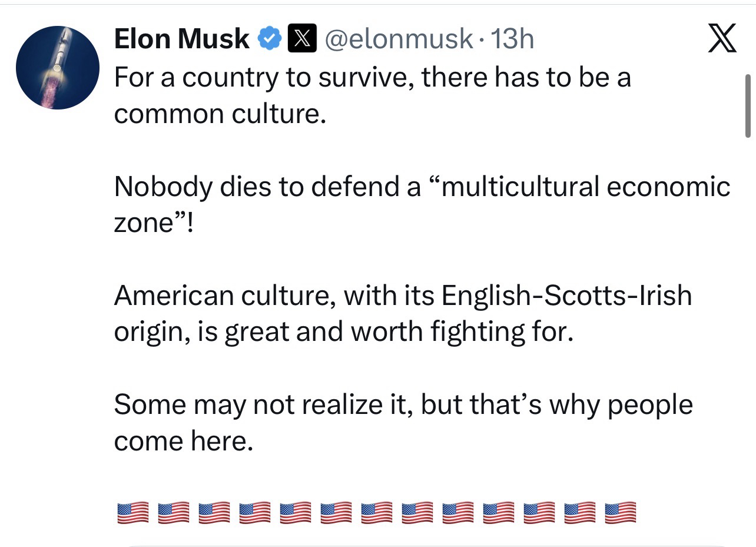Click the line "Some may not realize it"
This screenshot has width=756, height=547.
(x=265, y=405)
